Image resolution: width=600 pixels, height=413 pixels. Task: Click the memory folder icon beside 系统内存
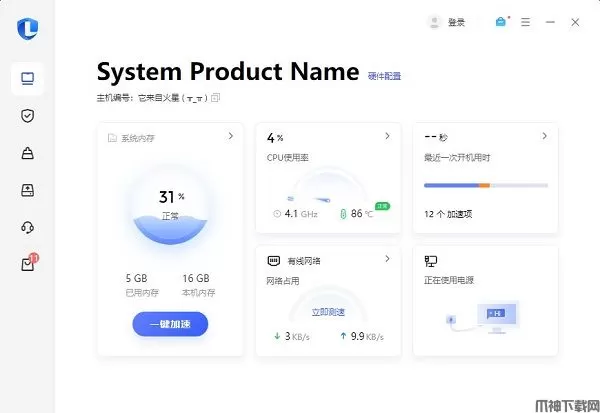point(112,138)
